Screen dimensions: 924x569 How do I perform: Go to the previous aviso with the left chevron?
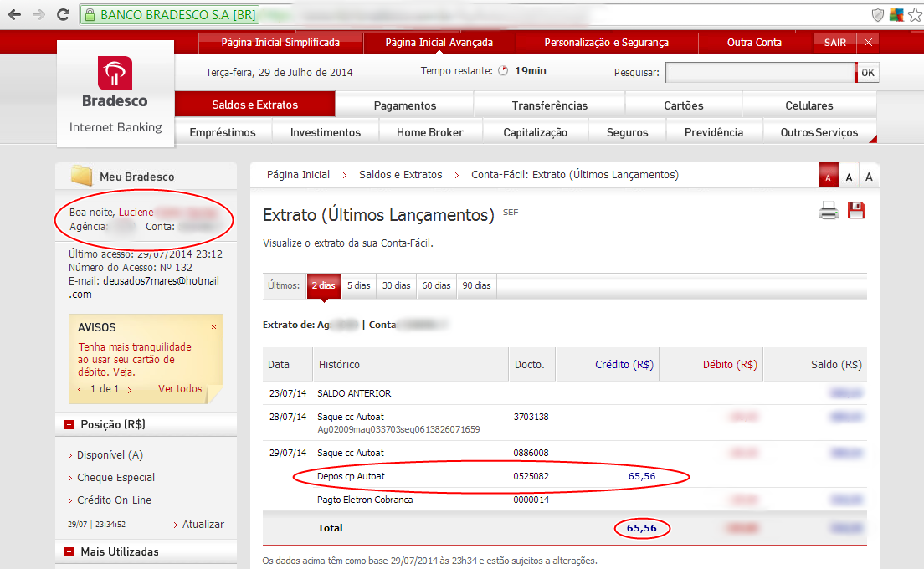pos(80,389)
